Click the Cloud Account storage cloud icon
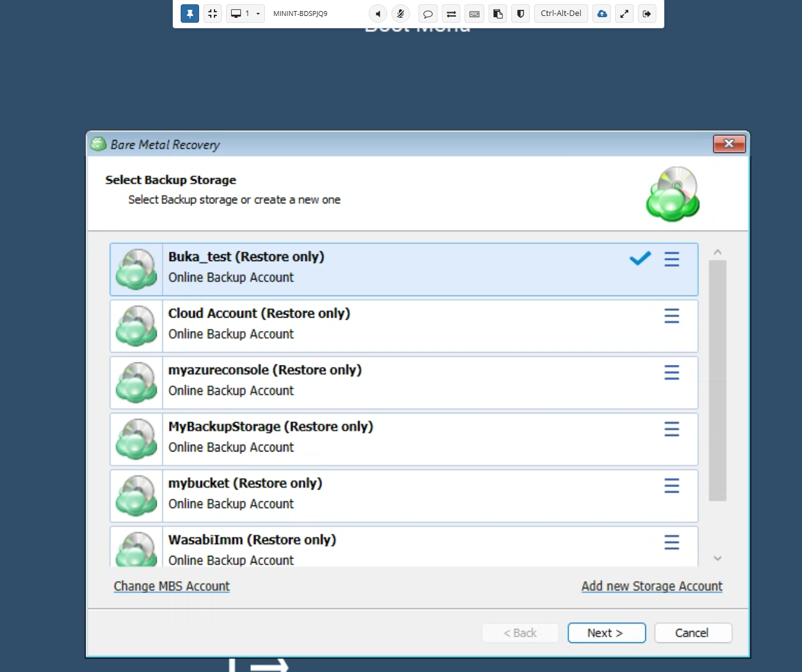 coord(136,326)
